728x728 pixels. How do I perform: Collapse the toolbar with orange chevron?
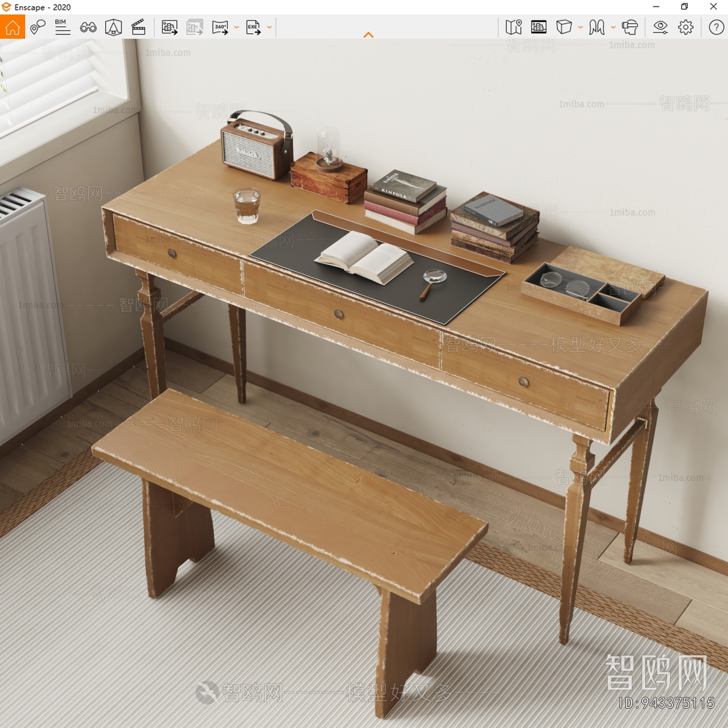(369, 35)
